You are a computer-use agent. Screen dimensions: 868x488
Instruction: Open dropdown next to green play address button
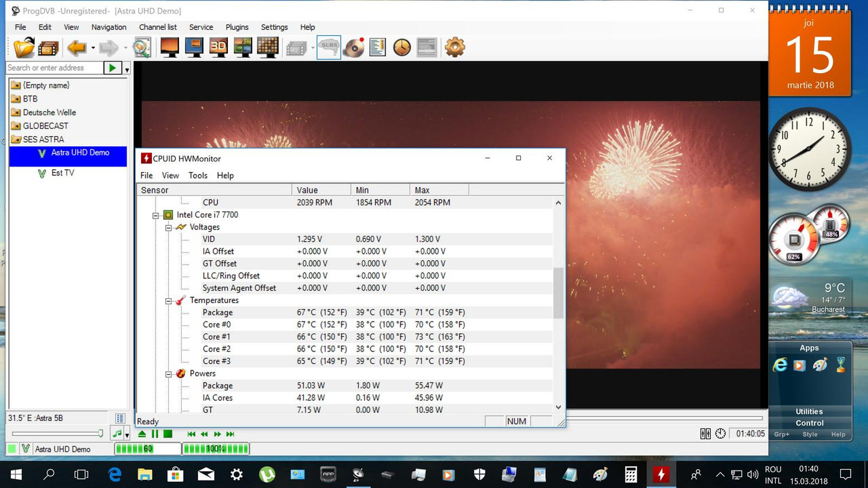point(127,69)
